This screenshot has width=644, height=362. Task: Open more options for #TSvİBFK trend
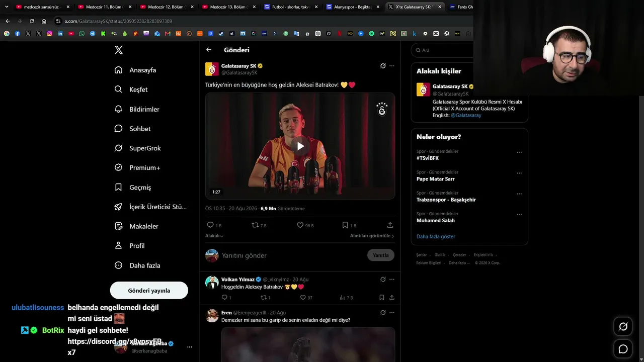click(519, 152)
